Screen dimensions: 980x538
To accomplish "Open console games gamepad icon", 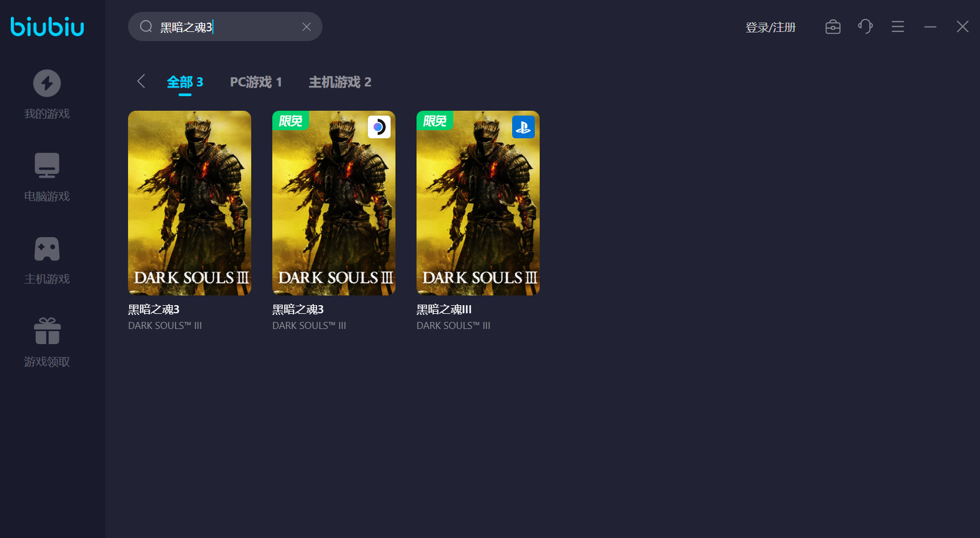I will point(47,249).
